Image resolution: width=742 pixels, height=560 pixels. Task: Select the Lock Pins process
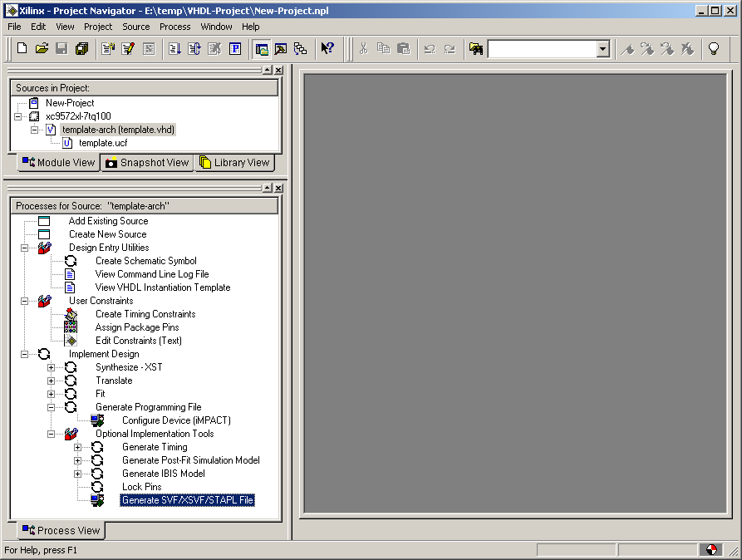[142, 487]
